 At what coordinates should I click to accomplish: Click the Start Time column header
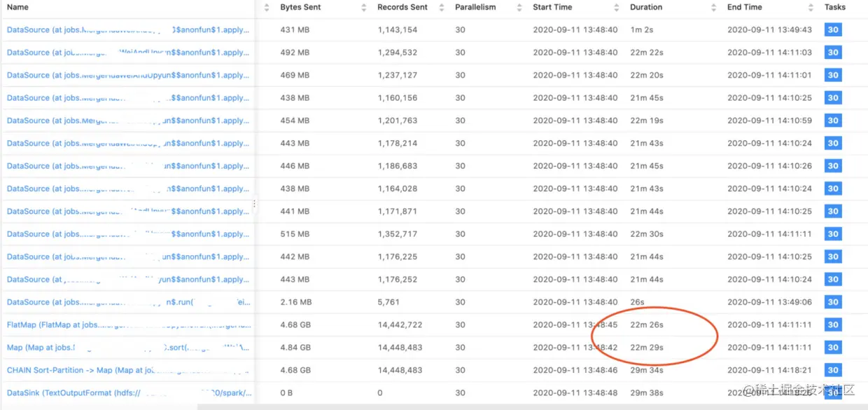tap(552, 8)
